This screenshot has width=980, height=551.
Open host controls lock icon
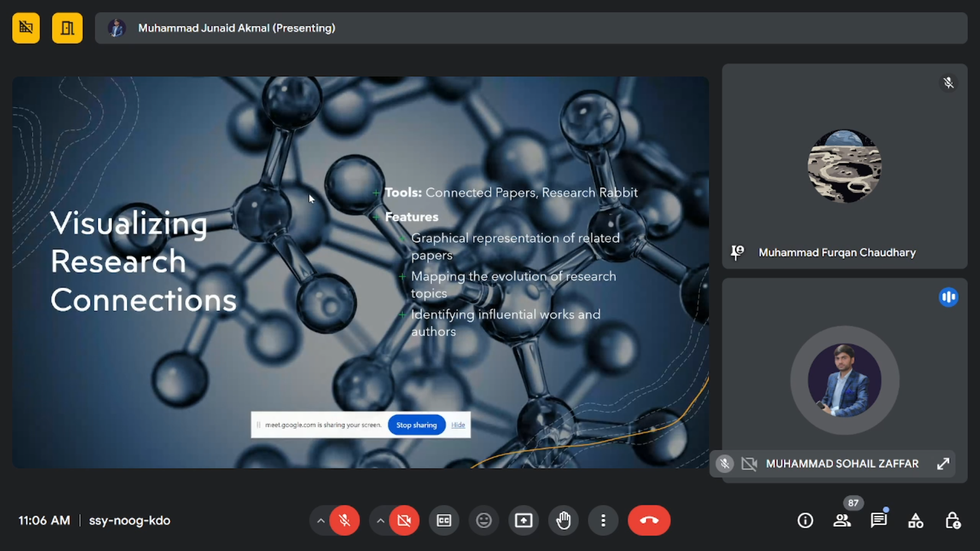952,520
